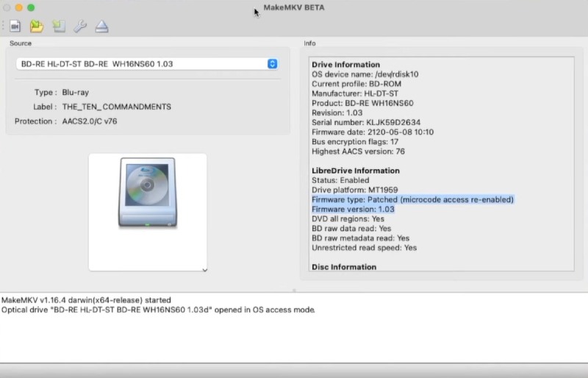Click the green zoom window button

point(31,7)
